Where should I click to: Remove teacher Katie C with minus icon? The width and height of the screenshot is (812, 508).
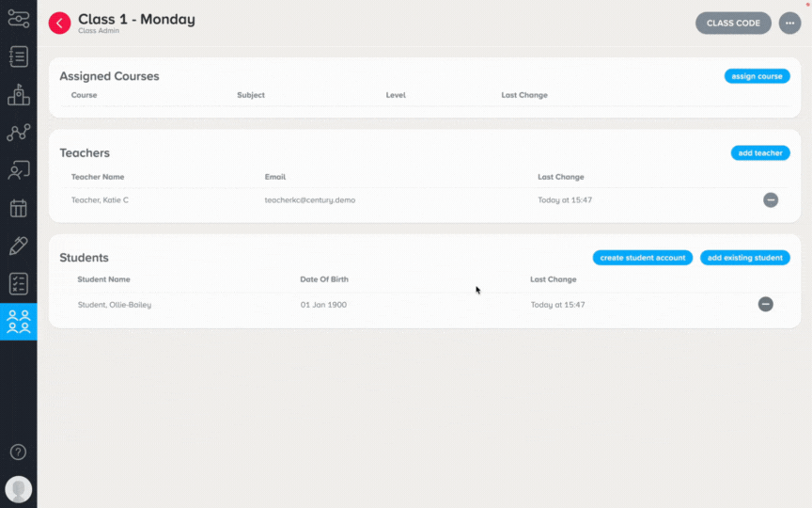[771, 199]
